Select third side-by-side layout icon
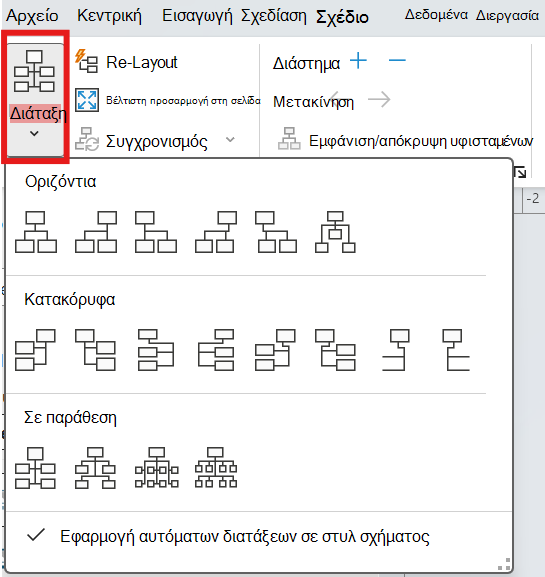Viewport: 545px width, 577px height. (x=156, y=468)
